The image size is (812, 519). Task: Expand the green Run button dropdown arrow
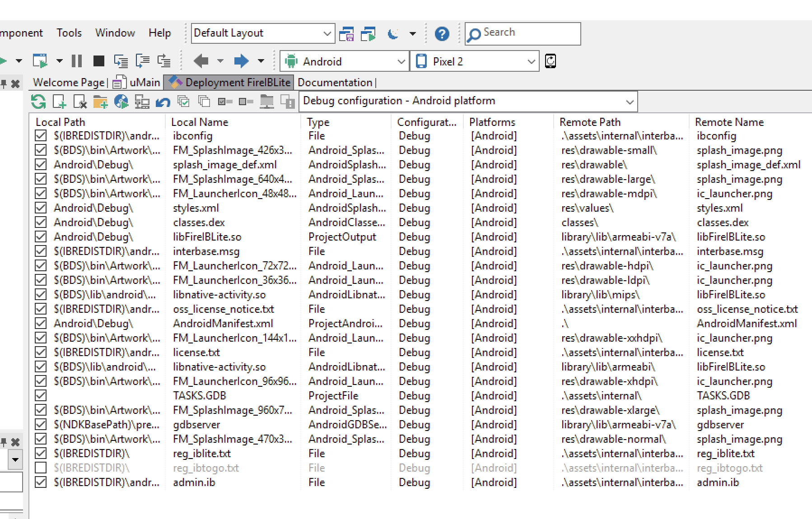pos(19,61)
